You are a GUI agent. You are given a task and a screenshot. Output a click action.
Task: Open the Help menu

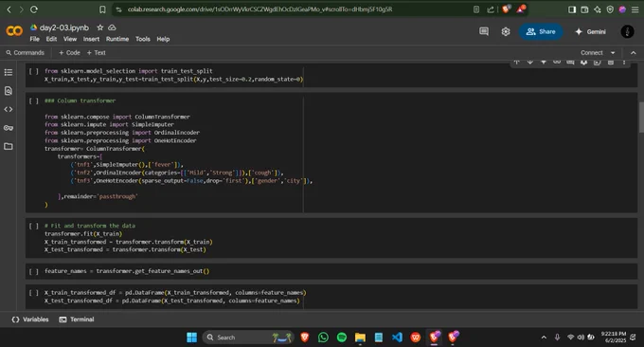[163, 39]
